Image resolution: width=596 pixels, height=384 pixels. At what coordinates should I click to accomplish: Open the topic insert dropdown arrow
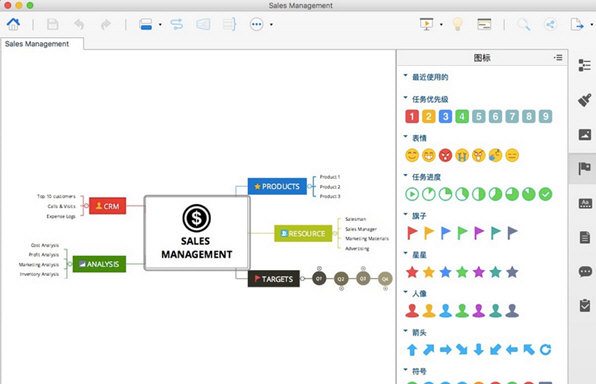point(160,25)
